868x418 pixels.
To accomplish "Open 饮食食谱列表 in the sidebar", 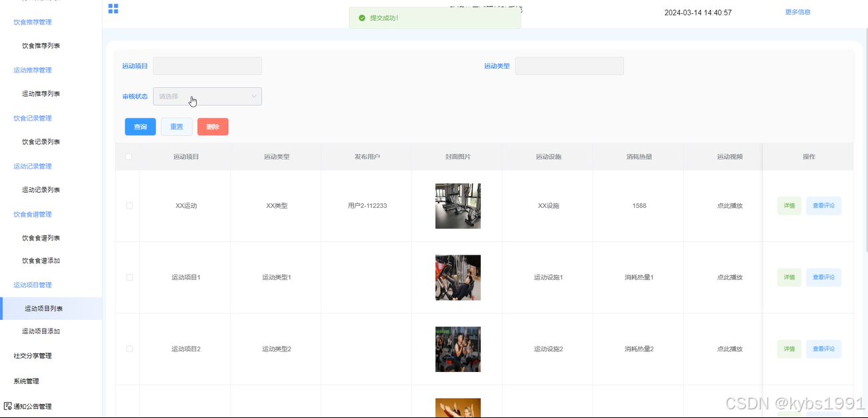I will click(41, 238).
